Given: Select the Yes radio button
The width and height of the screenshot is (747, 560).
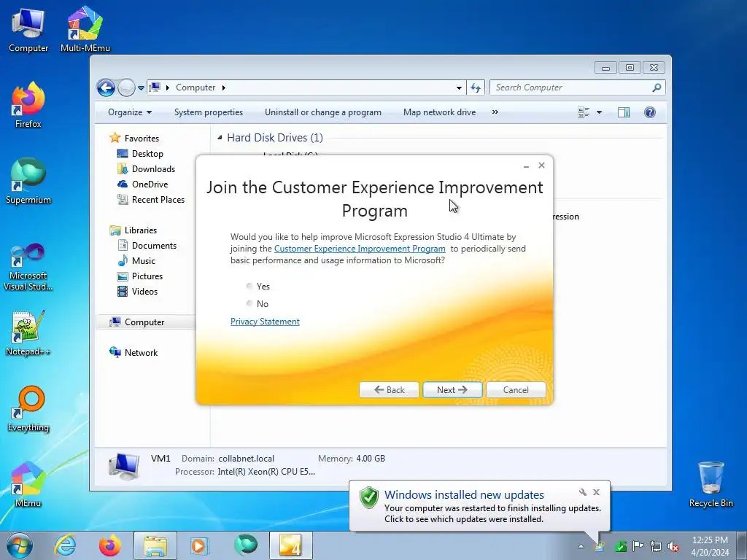Looking at the screenshot, I should click(x=249, y=286).
